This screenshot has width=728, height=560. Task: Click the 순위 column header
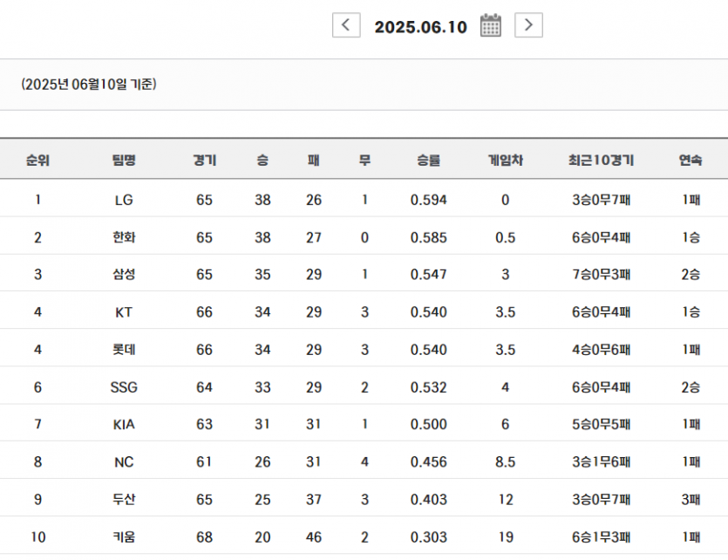(37, 160)
